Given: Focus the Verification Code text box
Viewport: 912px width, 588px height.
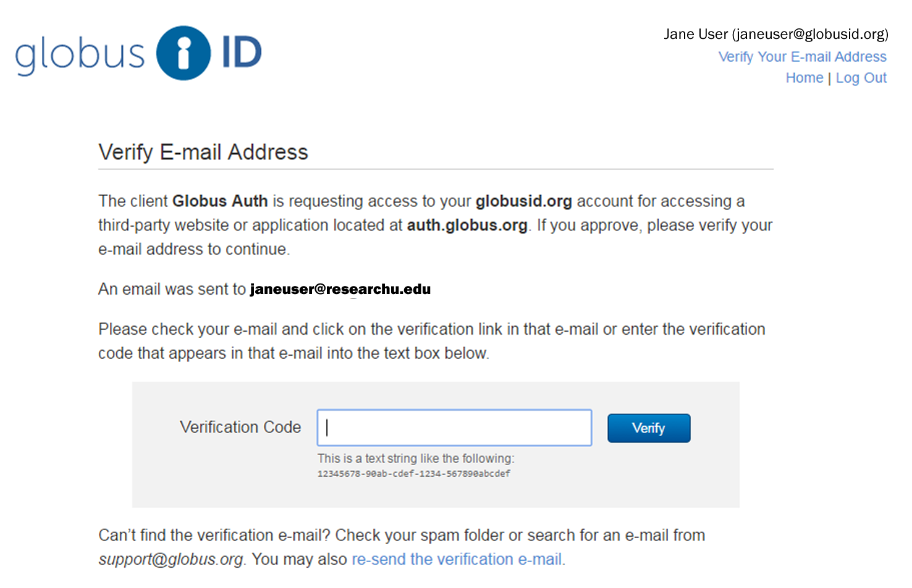Looking at the screenshot, I should tap(454, 427).
